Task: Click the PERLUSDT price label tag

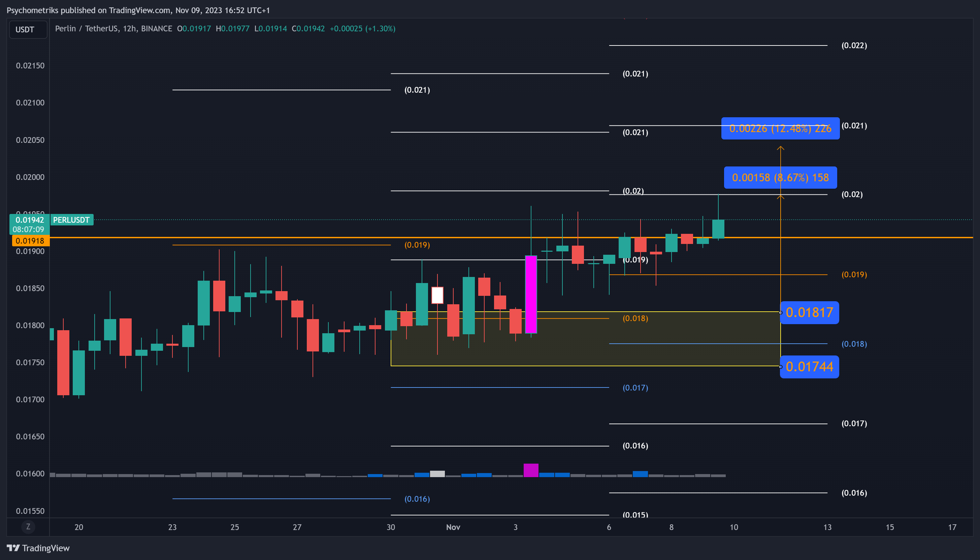Action: [71, 220]
